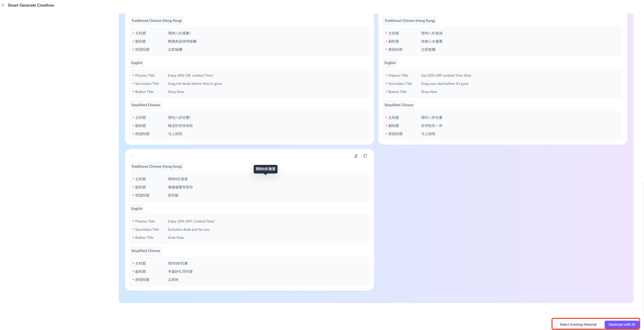Image resolution: width=644 pixels, height=330 pixels.
Task: Select 'Snag hot deals before they're gone' text
Action: coord(195,84)
